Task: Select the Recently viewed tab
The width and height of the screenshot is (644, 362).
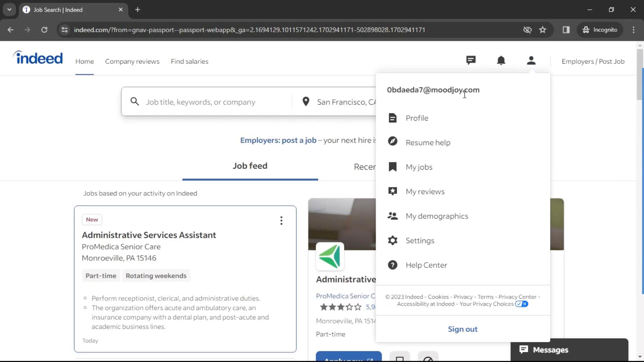Action: coord(365,167)
